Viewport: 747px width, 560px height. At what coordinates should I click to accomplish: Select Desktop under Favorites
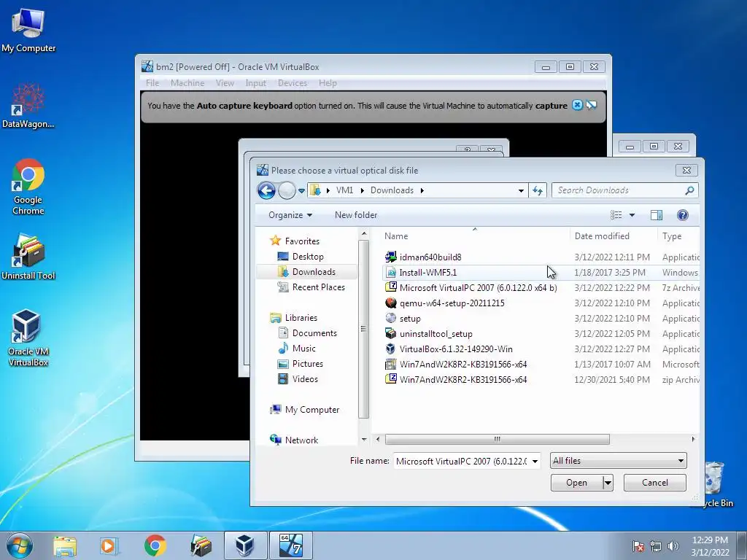[308, 257]
